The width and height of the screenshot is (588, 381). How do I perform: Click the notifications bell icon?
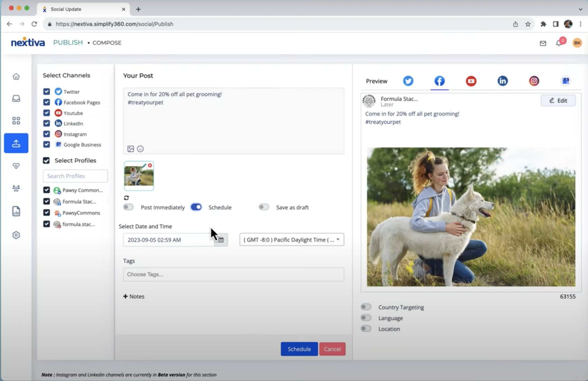click(x=558, y=43)
